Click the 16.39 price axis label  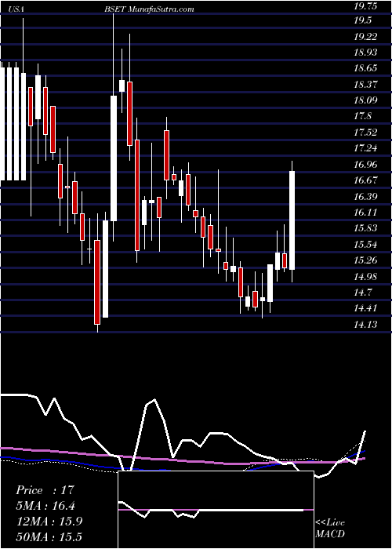(366, 196)
